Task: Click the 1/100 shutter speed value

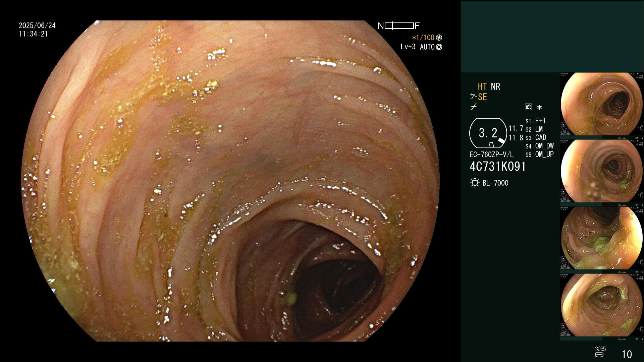Action: (x=423, y=38)
